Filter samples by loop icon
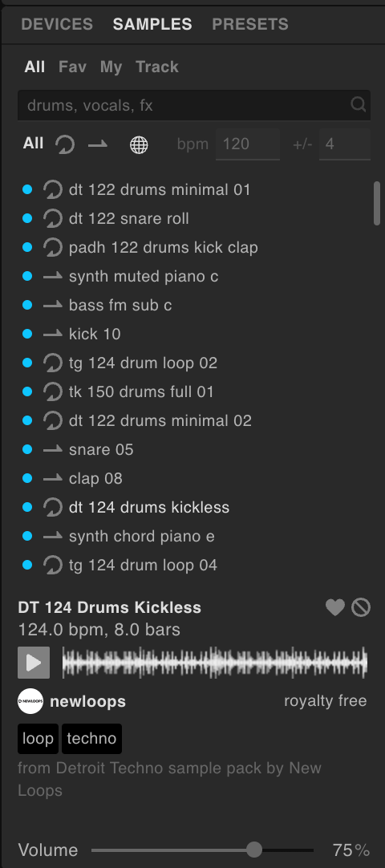 tap(65, 145)
